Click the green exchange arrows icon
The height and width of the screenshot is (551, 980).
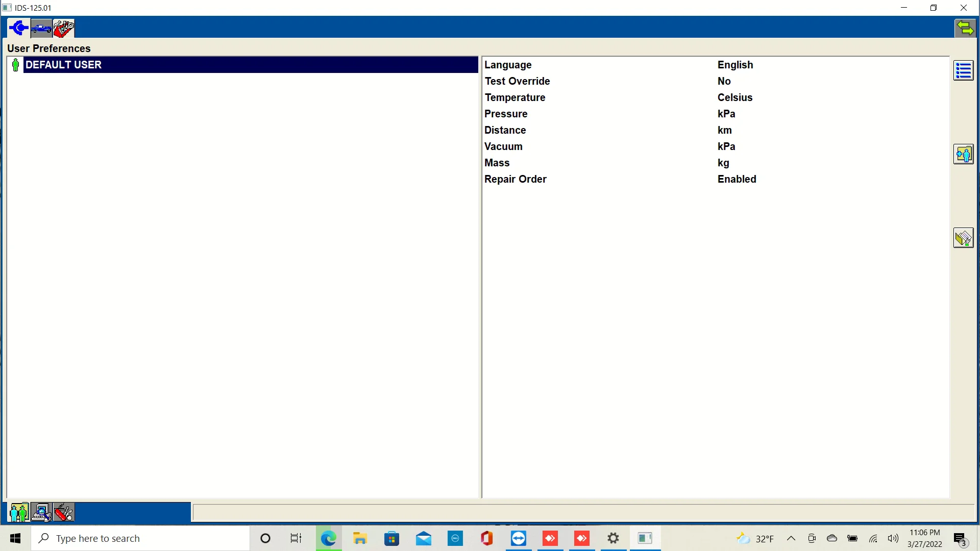click(x=965, y=28)
